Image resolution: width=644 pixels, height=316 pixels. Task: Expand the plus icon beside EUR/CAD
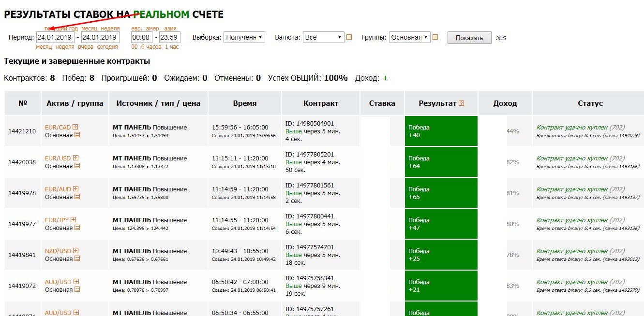coord(75,127)
